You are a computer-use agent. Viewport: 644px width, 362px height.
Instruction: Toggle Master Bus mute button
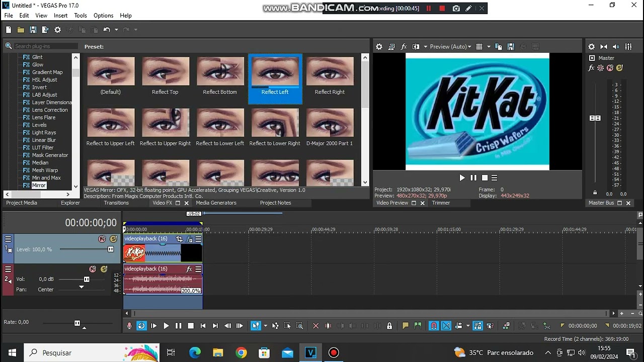point(610,68)
